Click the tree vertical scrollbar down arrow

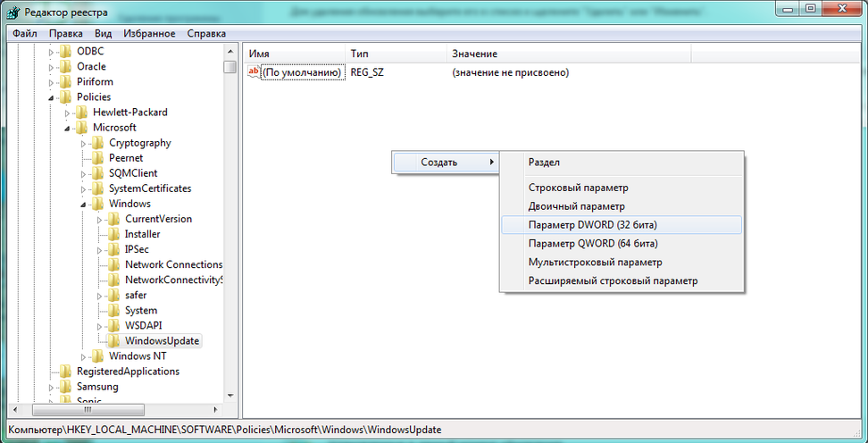pyautogui.click(x=230, y=397)
